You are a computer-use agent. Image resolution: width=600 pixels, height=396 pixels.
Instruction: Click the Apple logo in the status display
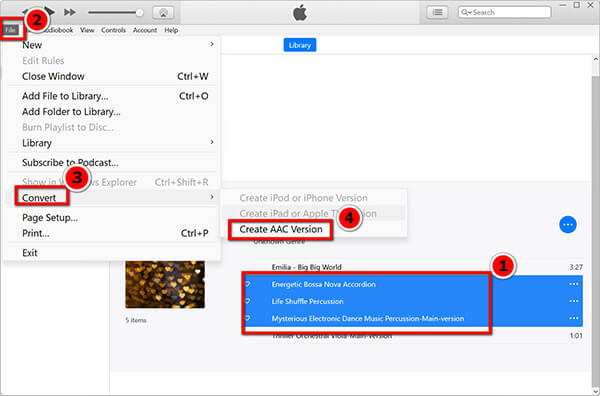click(x=300, y=13)
